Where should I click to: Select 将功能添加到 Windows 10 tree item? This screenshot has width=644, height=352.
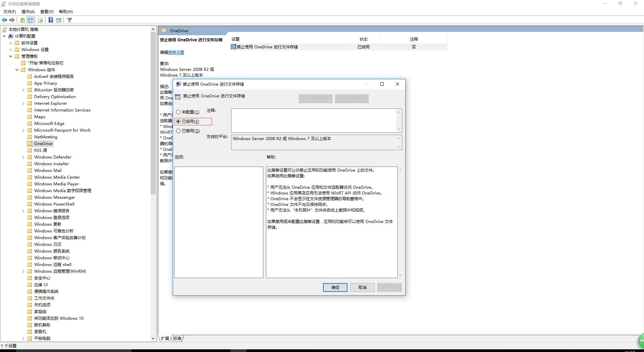(59, 318)
